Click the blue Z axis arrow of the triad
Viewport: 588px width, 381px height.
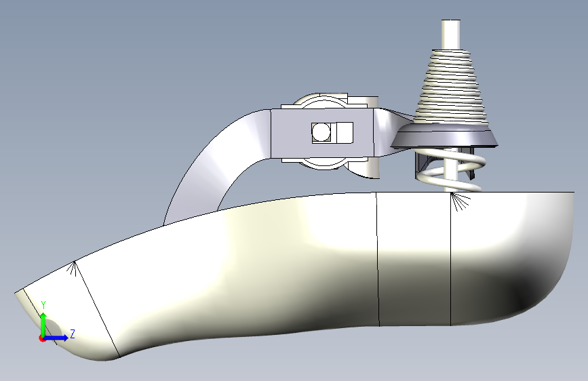tap(56, 338)
